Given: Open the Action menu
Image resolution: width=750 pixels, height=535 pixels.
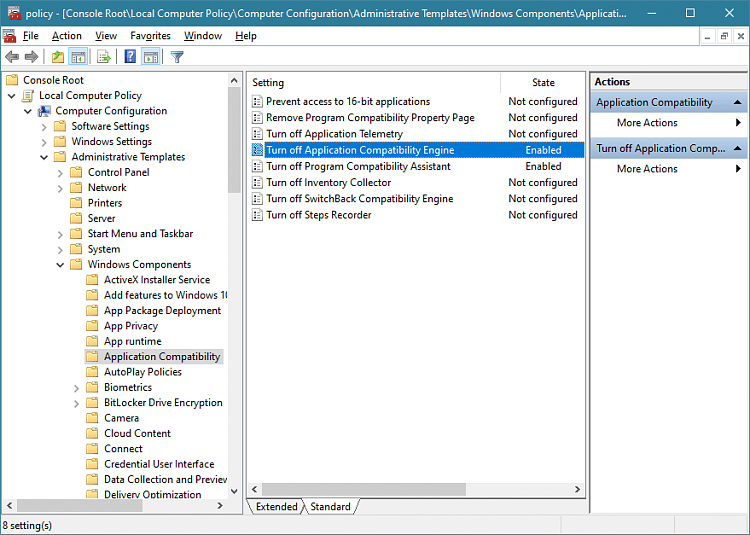Looking at the screenshot, I should (66, 36).
